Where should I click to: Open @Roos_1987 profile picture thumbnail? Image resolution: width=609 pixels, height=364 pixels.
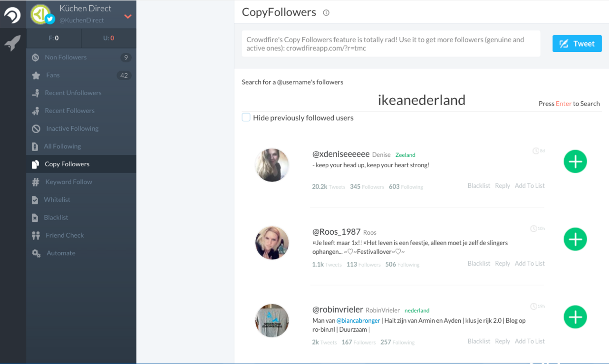272,243
